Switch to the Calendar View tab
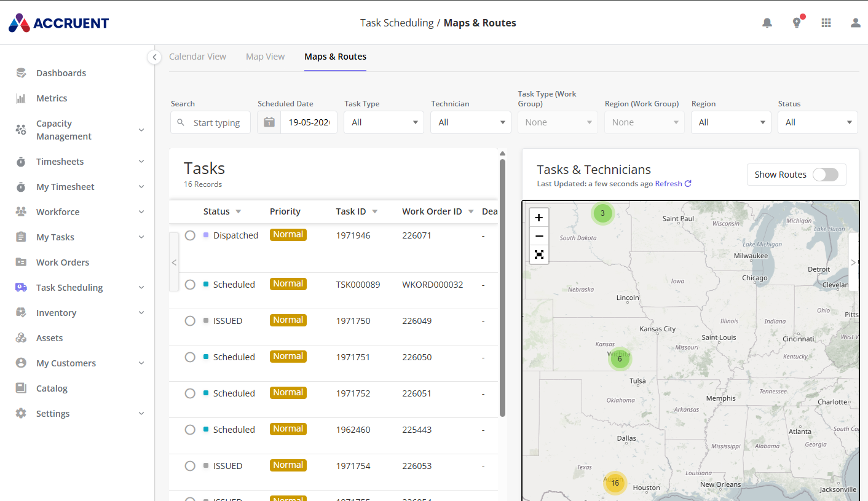Screen dimensions: 868x501 (x=198, y=57)
